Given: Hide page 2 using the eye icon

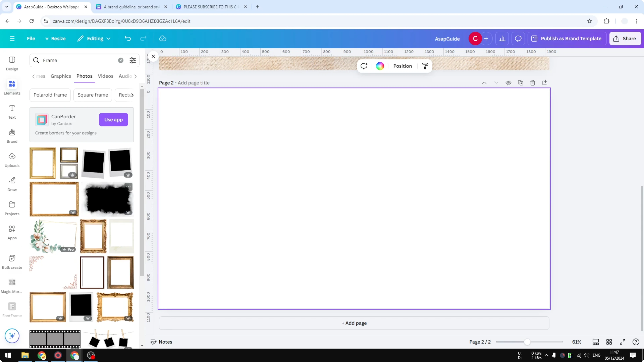Looking at the screenshot, I should coord(509,82).
